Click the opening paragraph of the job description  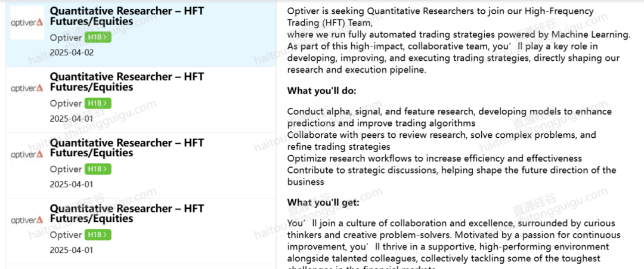click(x=459, y=40)
